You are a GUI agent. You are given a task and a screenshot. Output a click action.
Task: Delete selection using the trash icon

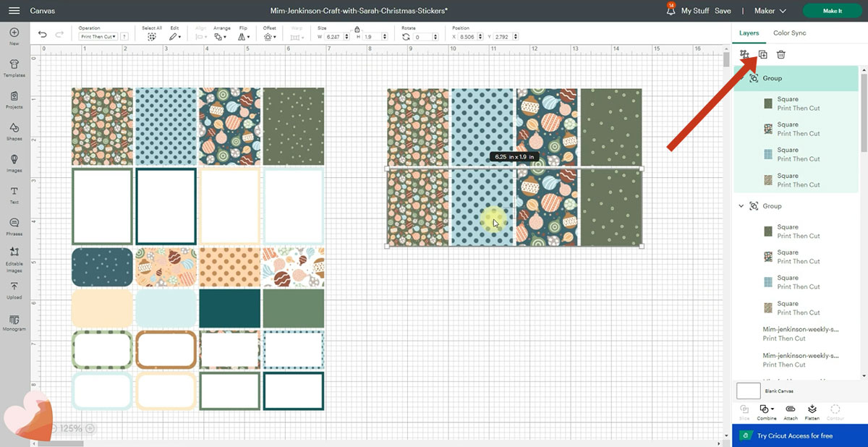click(781, 55)
